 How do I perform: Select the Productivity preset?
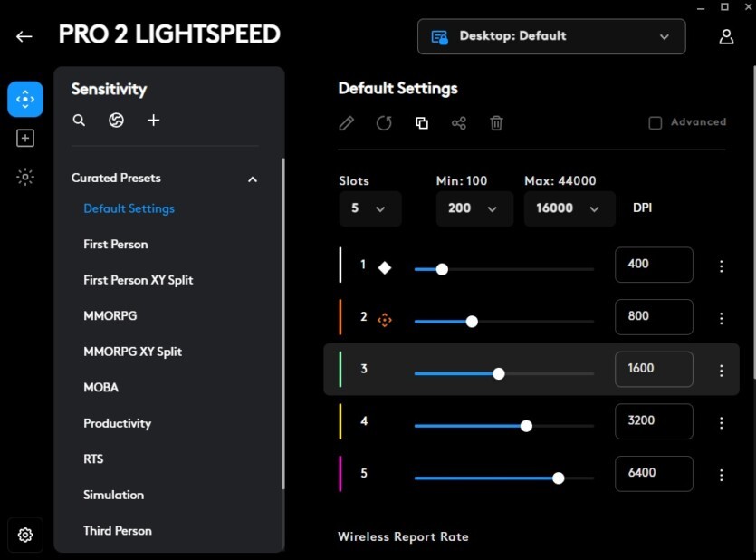115,423
